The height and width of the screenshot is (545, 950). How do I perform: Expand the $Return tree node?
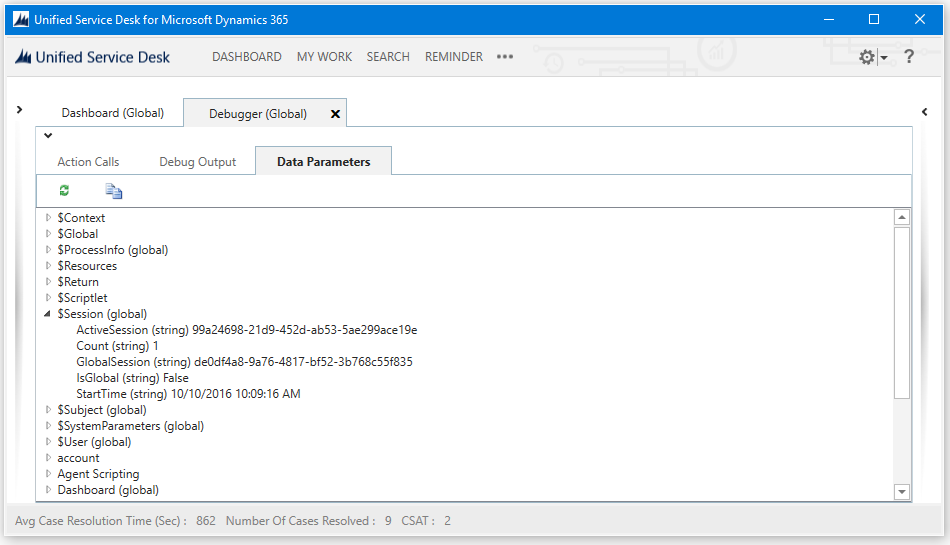pyautogui.click(x=48, y=282)
